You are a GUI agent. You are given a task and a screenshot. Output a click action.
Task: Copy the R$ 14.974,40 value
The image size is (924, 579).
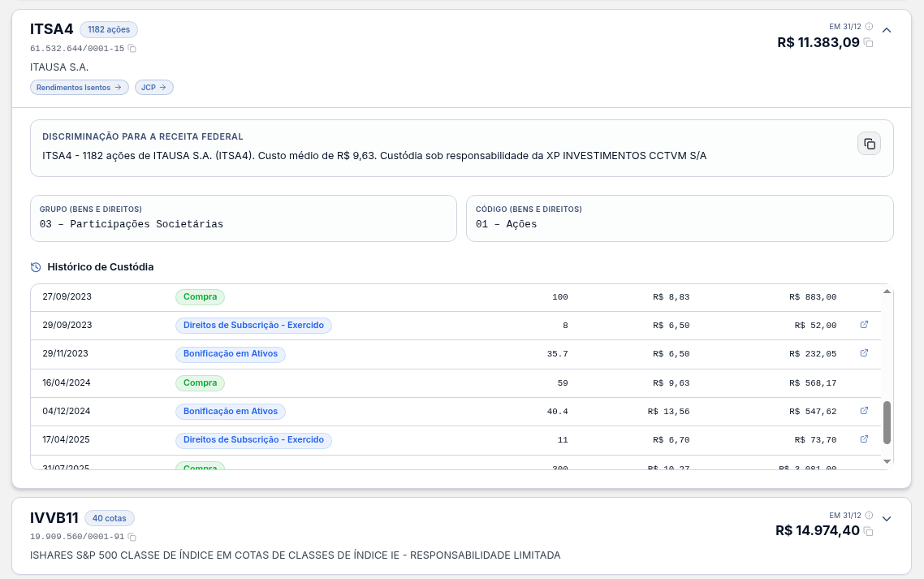[x=868, y=531]
